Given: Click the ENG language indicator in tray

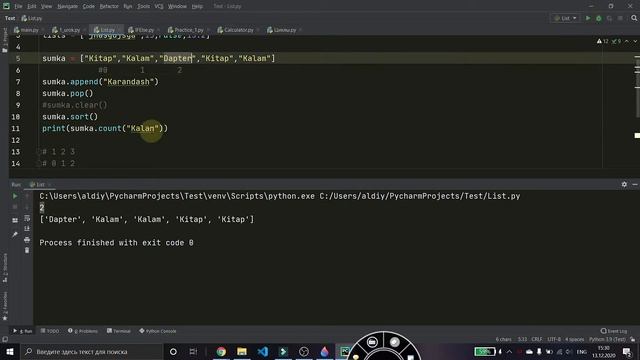Looking at the screenshot, I should pos(582,351).
